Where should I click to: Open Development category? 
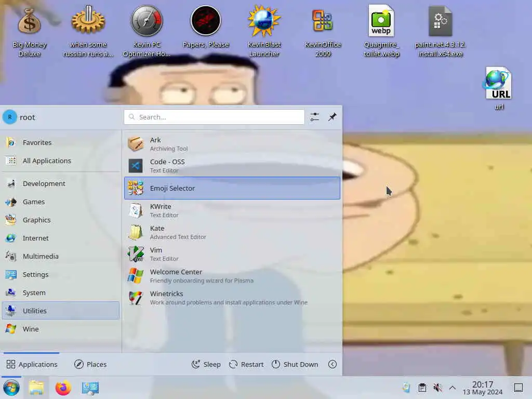pos(61,183)
